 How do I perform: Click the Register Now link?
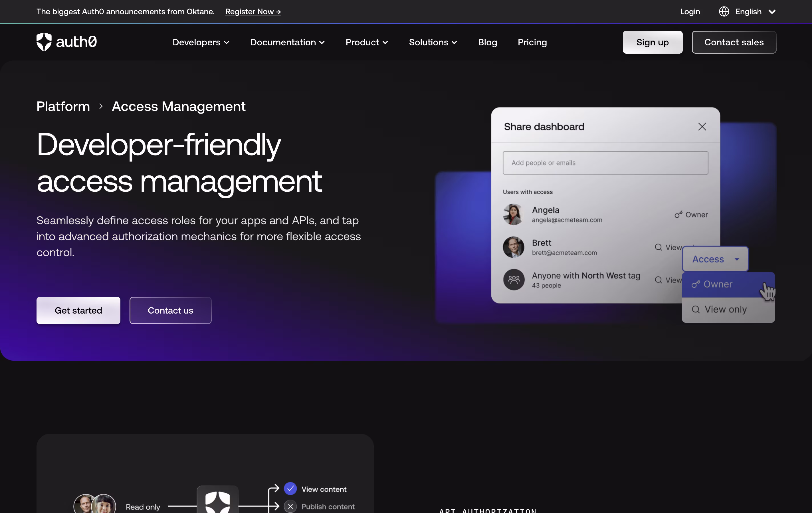253,11
